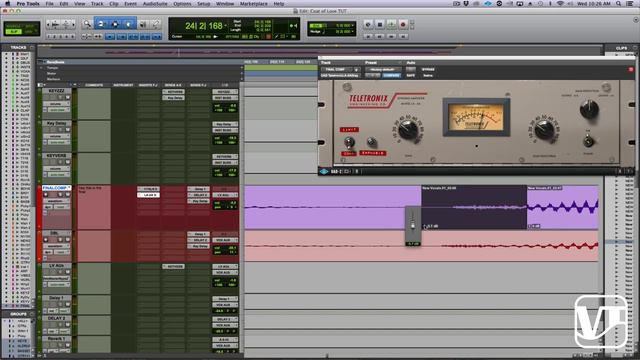Open the Track menu

click(x=97, y=4)
